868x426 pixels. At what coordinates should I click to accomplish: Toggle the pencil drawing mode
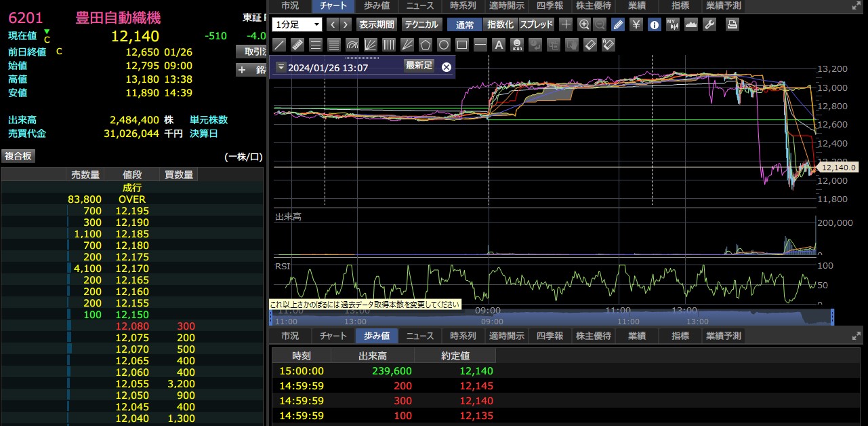tap(618, 24)
